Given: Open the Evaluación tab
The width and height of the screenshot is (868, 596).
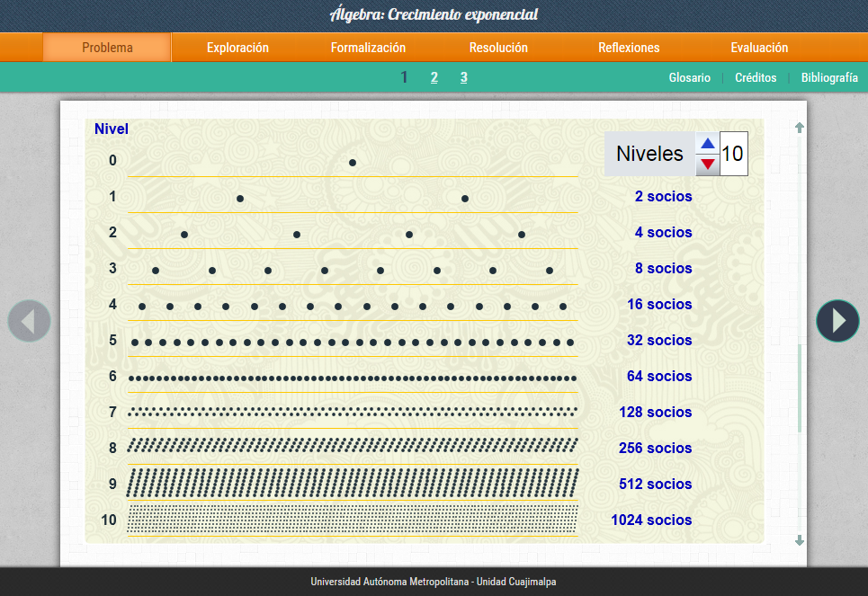Looking at the screenshot, I should [759, 48].
